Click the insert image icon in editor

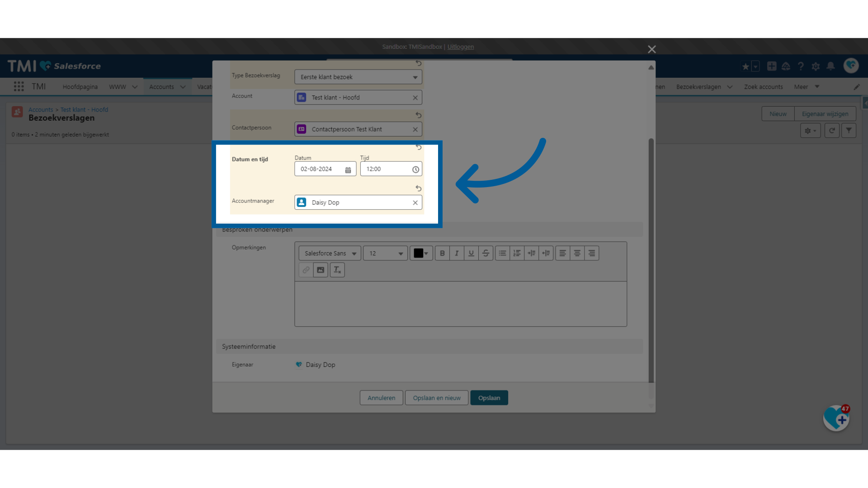tap(321, 270)
